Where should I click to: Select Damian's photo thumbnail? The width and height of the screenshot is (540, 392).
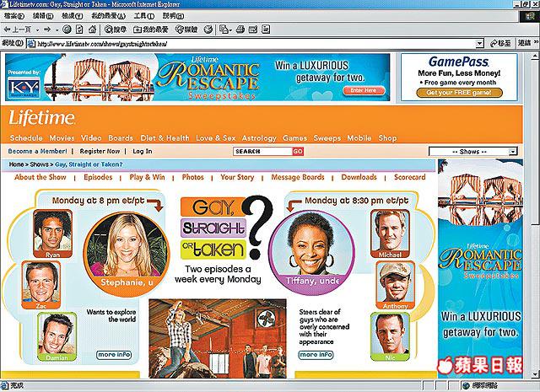pyautogui.click(x=57, y=336)
